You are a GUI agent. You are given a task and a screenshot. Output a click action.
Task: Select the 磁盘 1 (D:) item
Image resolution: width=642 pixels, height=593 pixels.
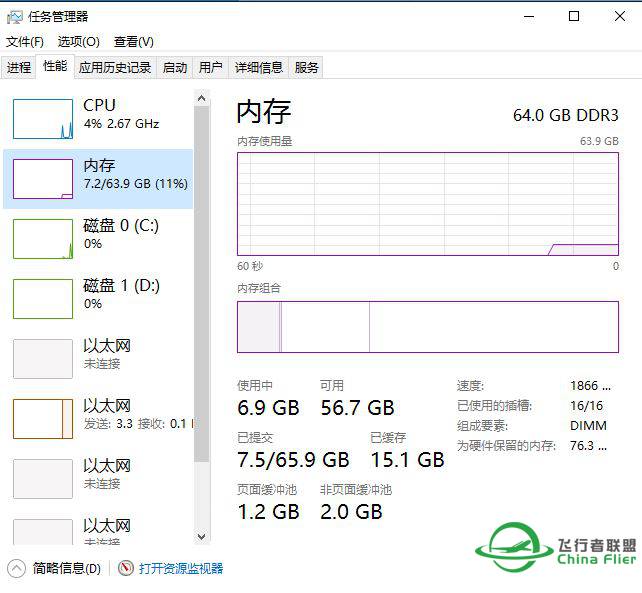[x=98, y=299]
